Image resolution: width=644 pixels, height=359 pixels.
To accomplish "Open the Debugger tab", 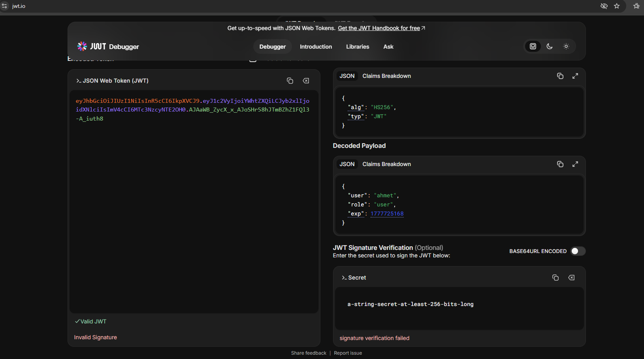I will (x=273, y=47).
